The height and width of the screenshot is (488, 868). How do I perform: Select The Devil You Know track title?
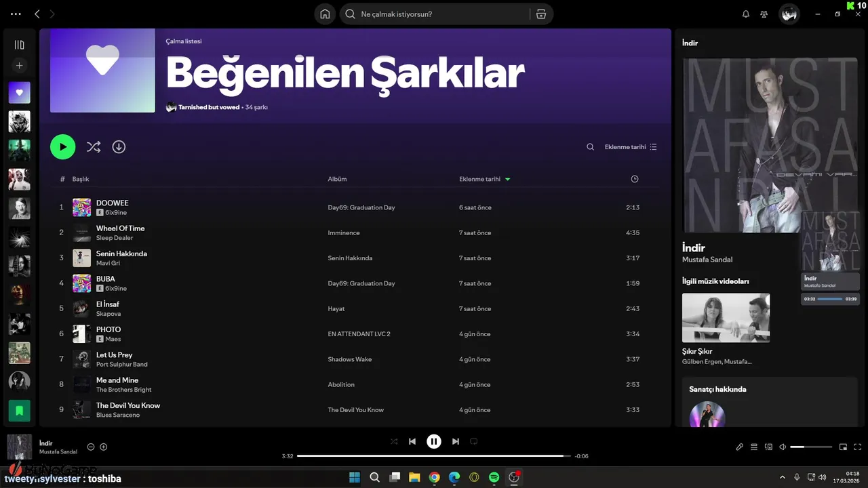tap(128, 405)
